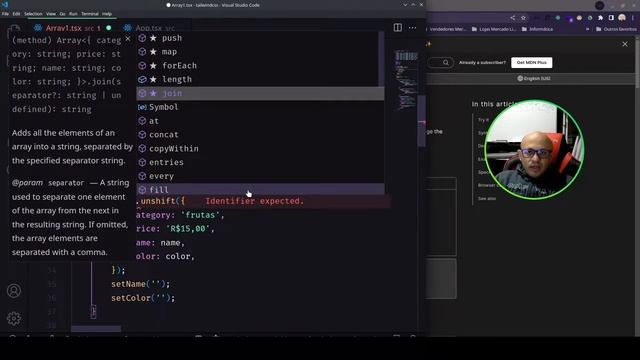Choose the push suggestion
The height and width of the screenshot is (360, 640).
point(259,38)
